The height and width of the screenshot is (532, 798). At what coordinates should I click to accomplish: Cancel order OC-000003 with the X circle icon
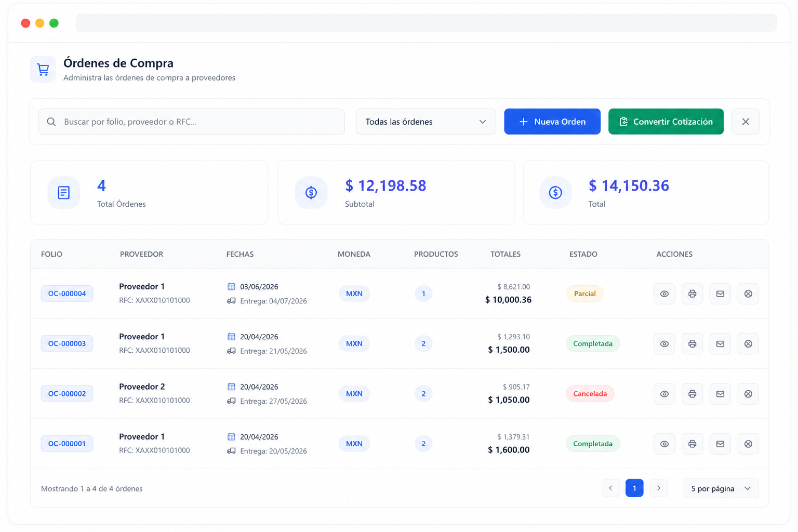[748, 343]
